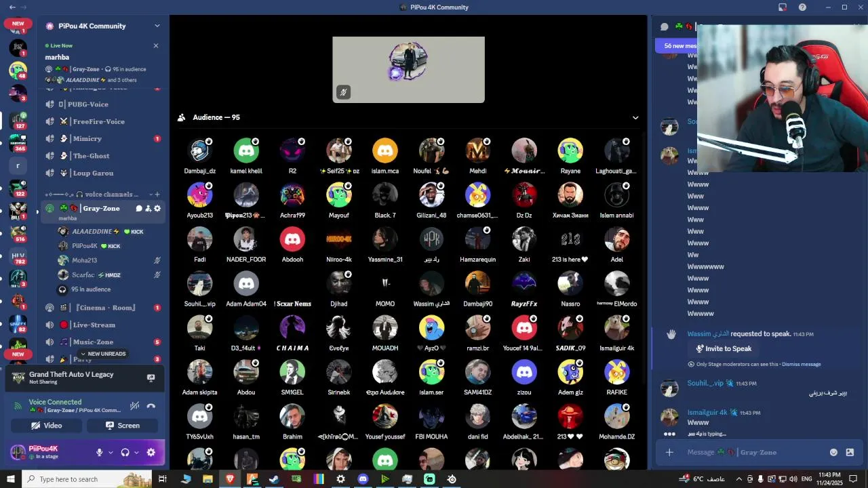Open the Live-Stream channel

tap(102, 325)
